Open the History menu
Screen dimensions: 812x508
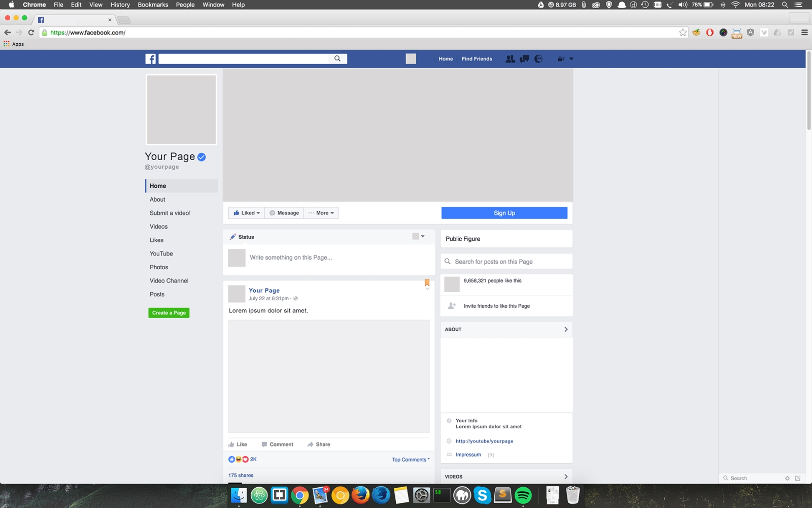pyautogui.click(x=120, y=5)
